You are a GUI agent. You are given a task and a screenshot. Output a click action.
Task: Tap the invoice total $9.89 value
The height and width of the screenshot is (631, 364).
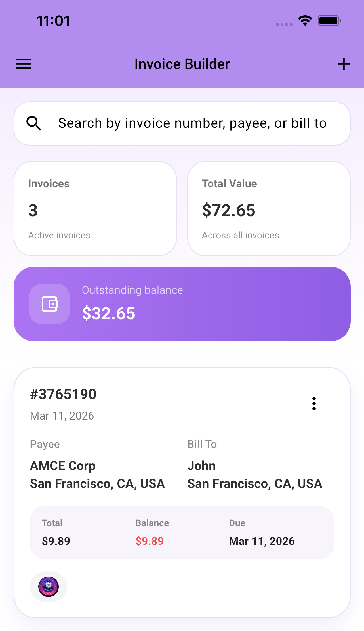pyautogui.click(x=56, y=541)
